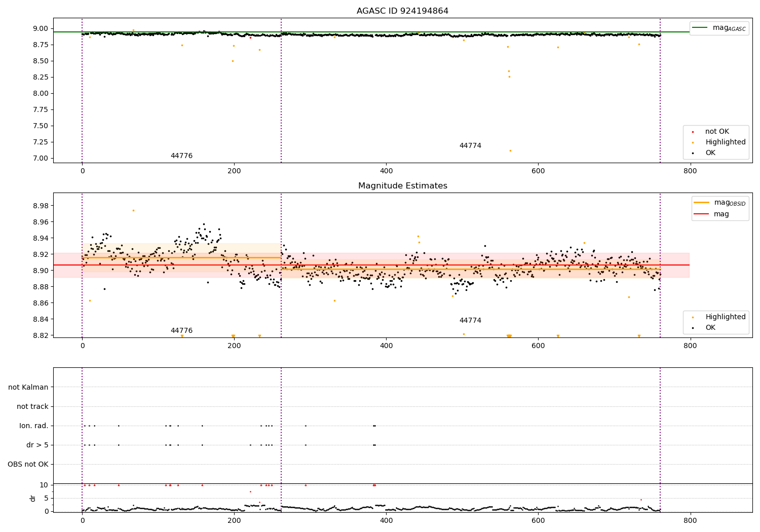Click '600' x-tick under the bottom plot
Image resolution: width=760 pixels, height=532 pixels.
pyautogui.click(x=538, y=521)
